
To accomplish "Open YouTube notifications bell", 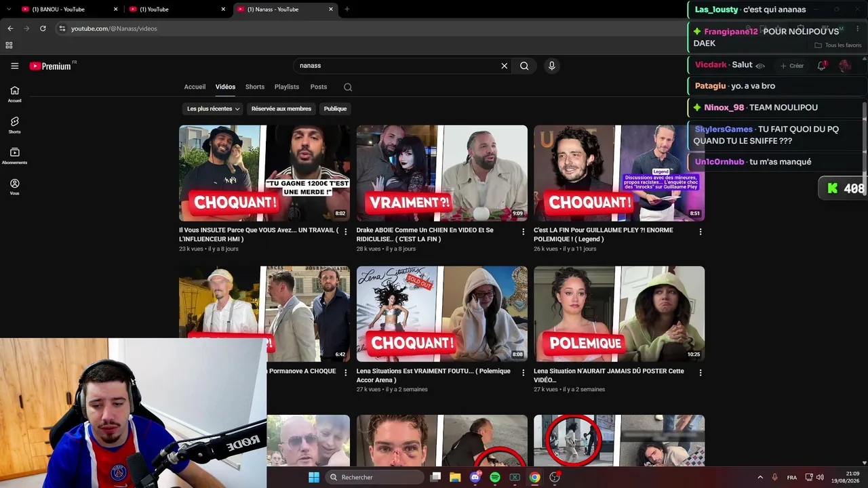I will [821, 66].
